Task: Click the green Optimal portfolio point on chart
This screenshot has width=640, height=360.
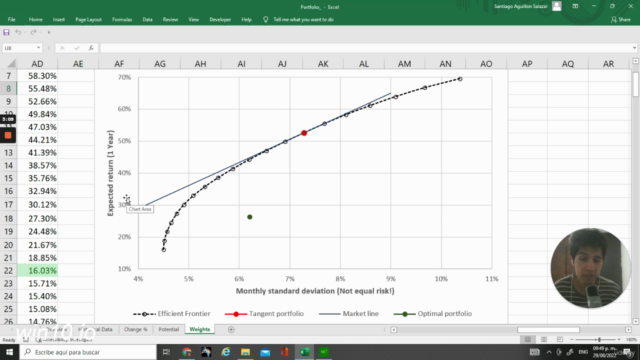Action: (x=250, y=217)
